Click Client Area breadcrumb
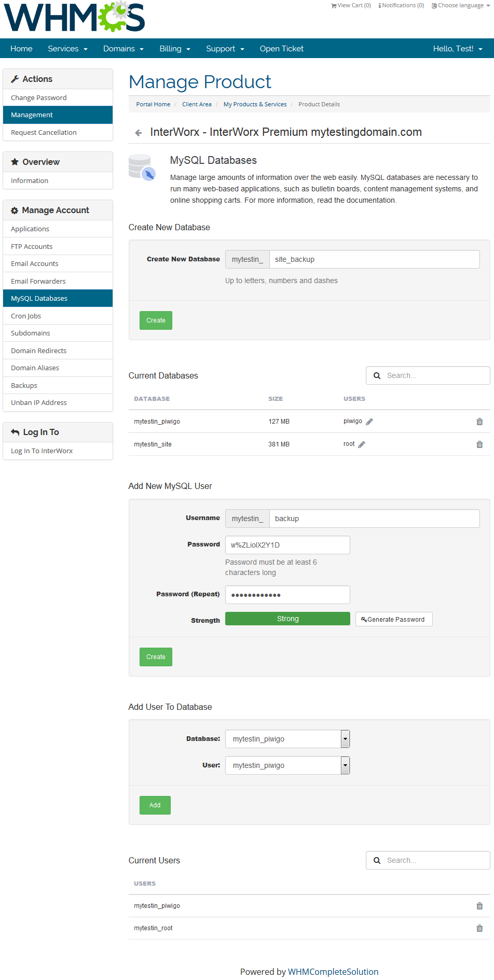 (x=197, y=104)
